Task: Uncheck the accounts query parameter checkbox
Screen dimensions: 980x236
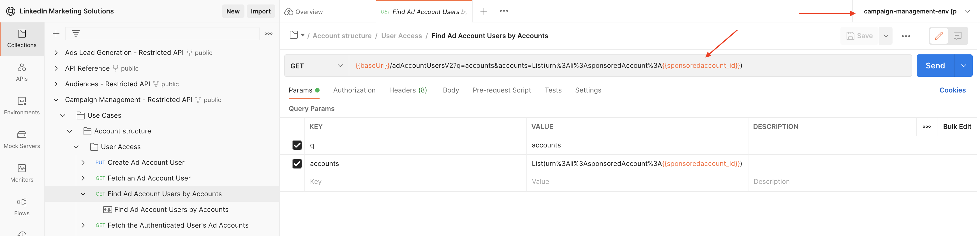Action: click(297, 163)
